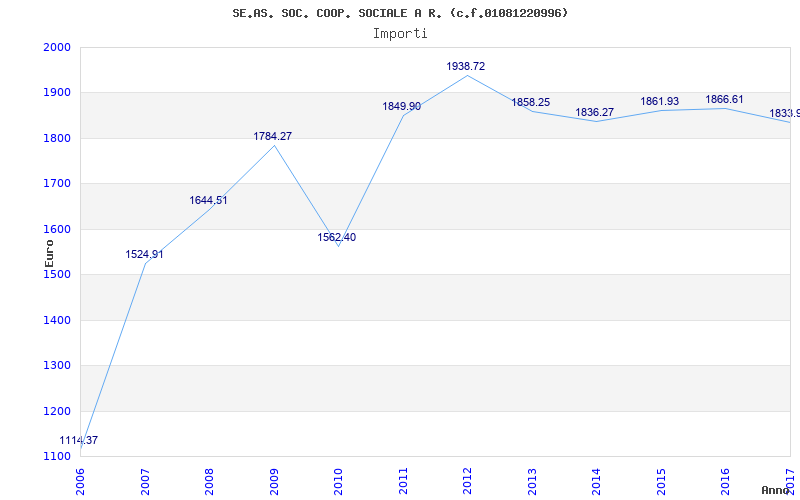Click the 2012 x-axis year label
Viewport: 800px width, 500px height.
click(467, 481)
